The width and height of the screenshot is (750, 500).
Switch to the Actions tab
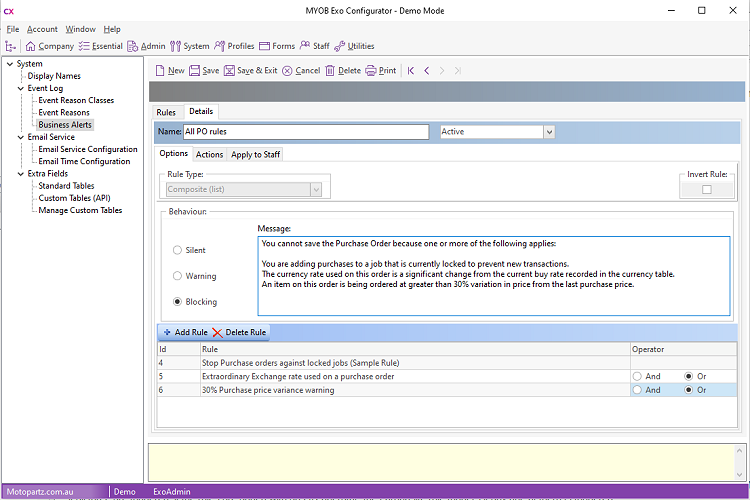tap(210, 154)
